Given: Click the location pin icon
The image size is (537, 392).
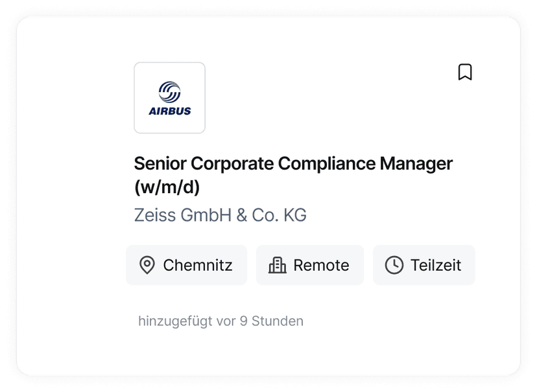Looking at the screenshot, I should [147, 265].
